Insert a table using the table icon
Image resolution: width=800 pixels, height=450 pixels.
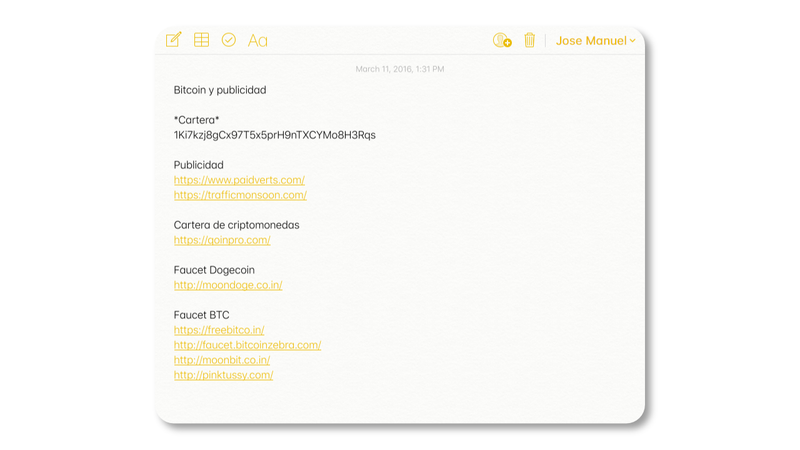[201, 40]
